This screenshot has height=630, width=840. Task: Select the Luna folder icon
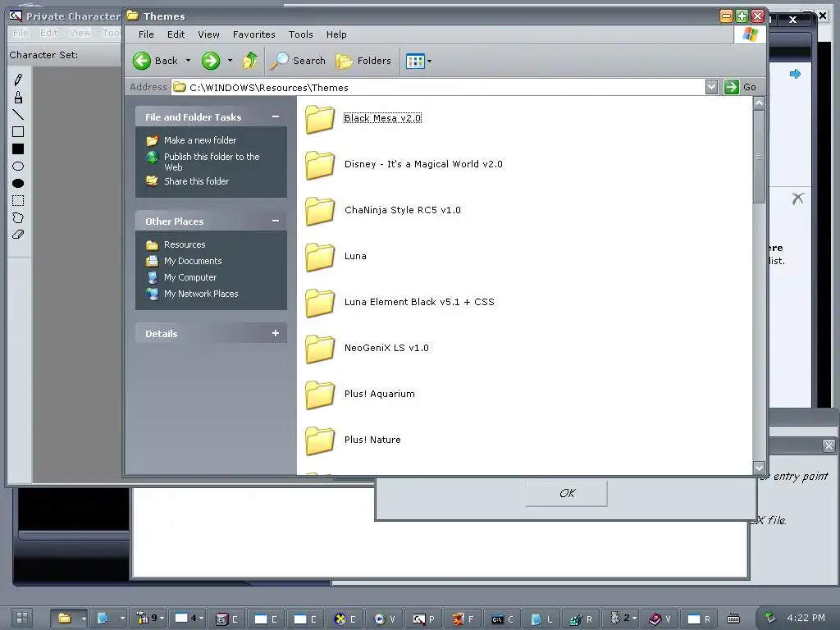point(320,257)
